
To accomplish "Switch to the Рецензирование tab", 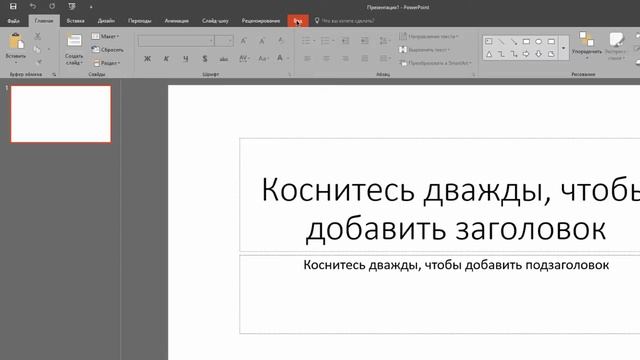I will pyautogui.click(x=261, y=21).
